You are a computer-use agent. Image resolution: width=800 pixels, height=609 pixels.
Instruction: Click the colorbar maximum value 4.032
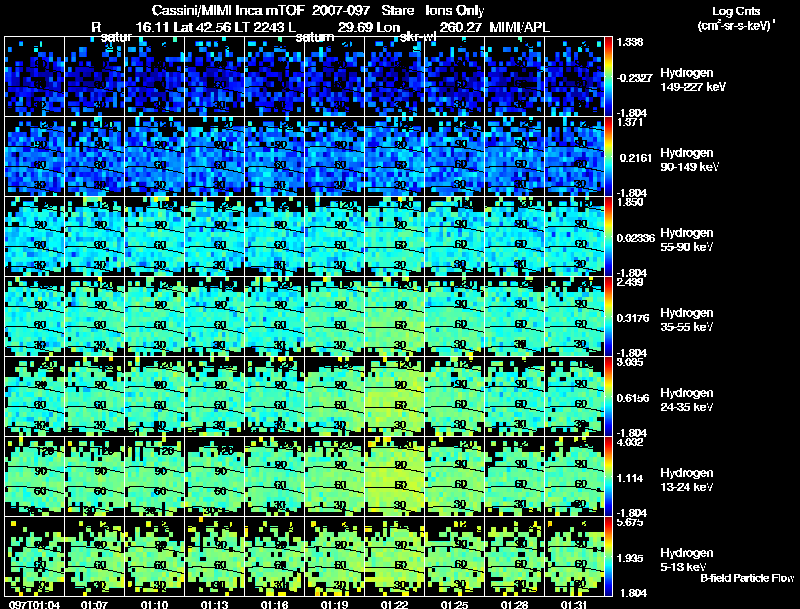click(x=630, y=442)
